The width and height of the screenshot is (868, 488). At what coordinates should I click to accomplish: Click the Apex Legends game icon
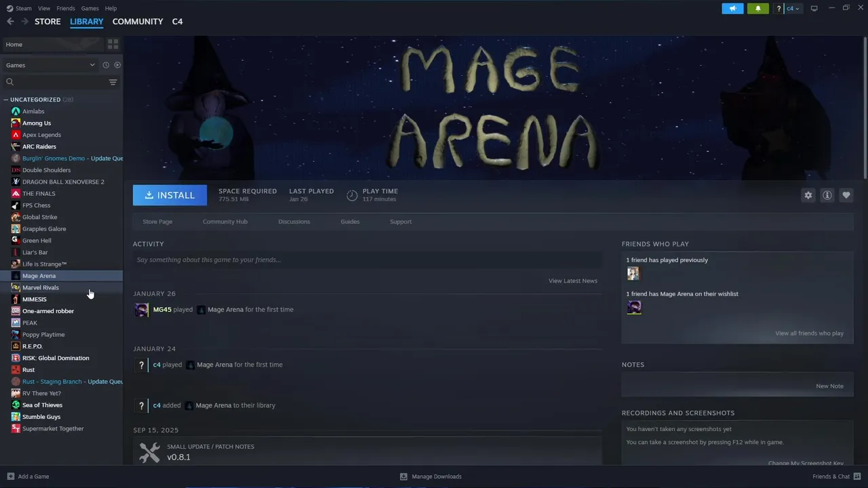click(16, 135)
